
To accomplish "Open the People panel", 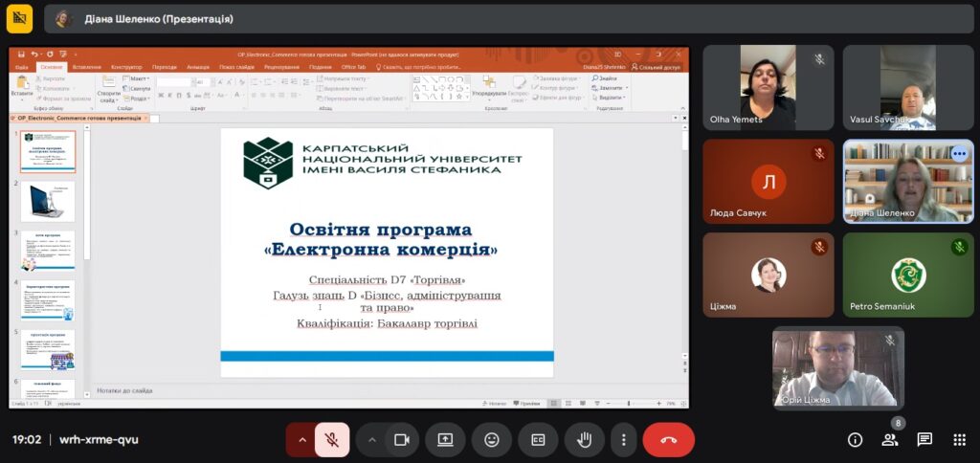I will (x=889, y=440).
